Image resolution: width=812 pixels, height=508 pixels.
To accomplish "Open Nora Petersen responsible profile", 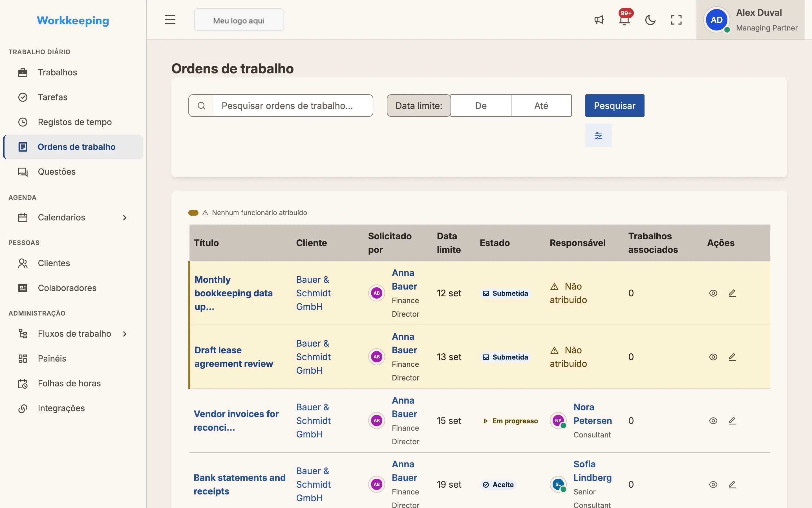I will (x=593, y=414).
